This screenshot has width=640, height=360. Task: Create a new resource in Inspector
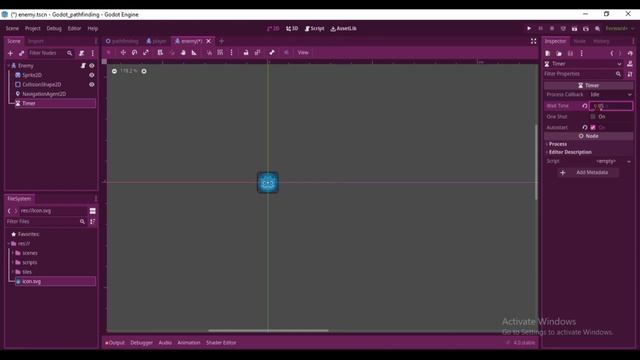click(x=548, y=53)
